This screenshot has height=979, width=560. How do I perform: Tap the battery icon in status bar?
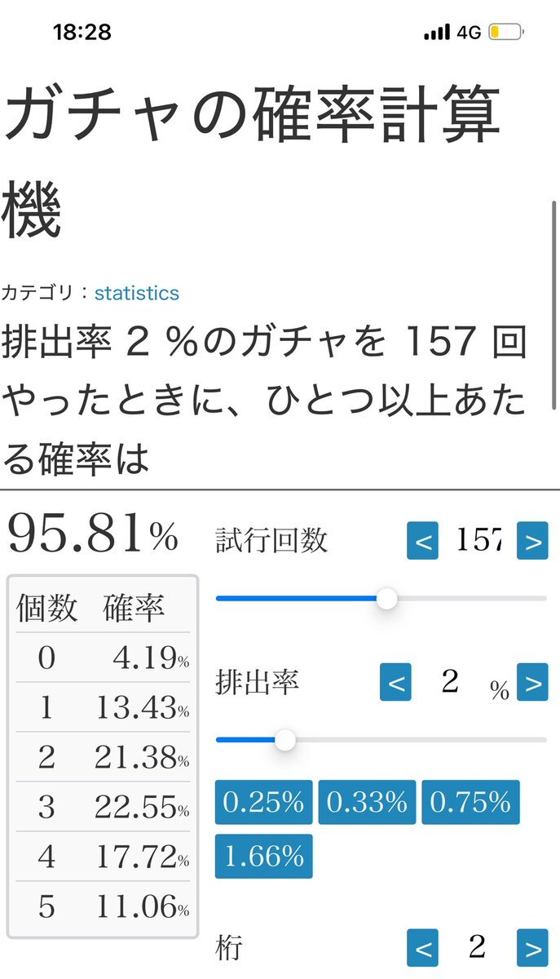click(506, 33)
